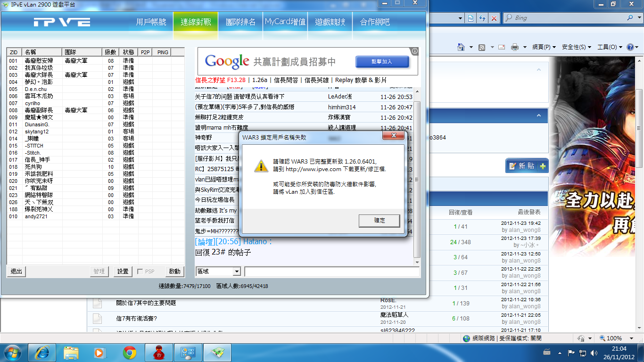Select user row skytang12 in the list
This screenshot has width=644, height=362.
pyautogui.click(x=95, y=132)
